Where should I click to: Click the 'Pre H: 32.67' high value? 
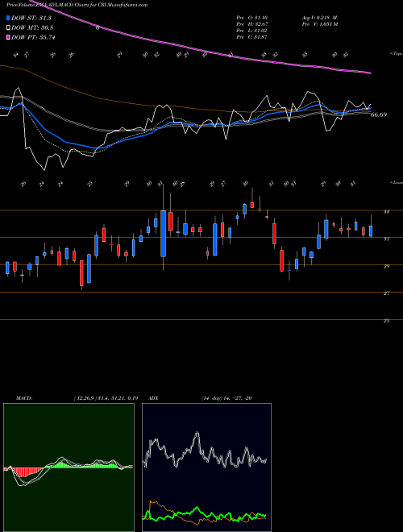coord(251,24)
